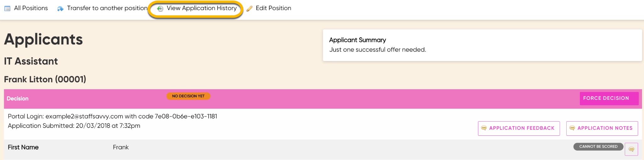Click the Frank Litton (00001) heading

pyautogui.click(x=45, y=79)
